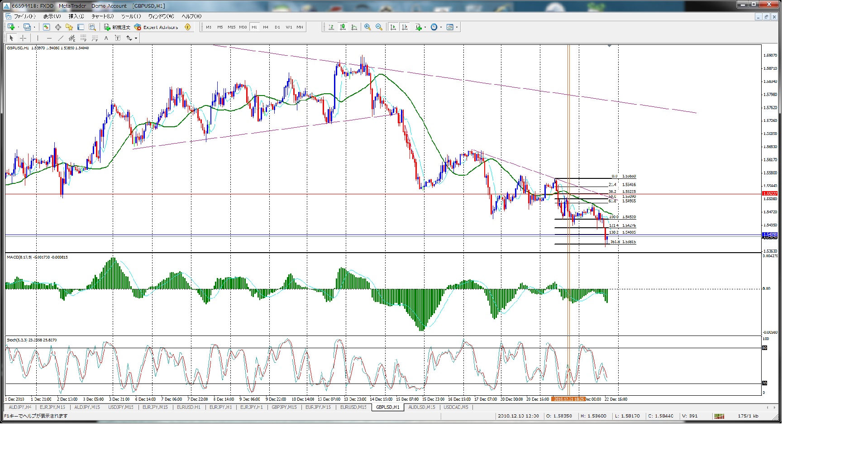Open the chart templates icon

[x=450, y=27]
